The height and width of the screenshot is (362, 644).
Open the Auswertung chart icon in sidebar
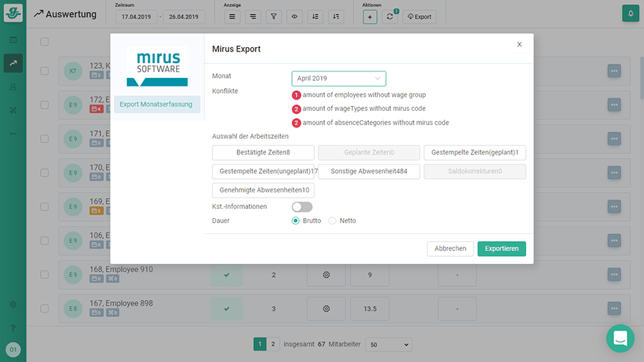pyautogui.click(x=13, y=63)
